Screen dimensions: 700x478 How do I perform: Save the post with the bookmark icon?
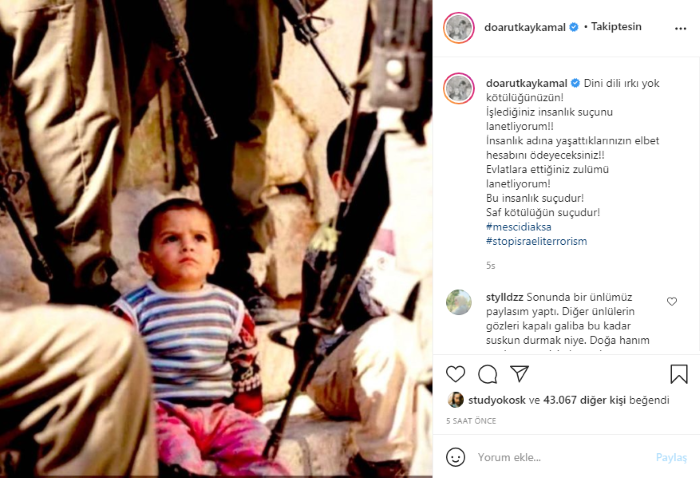tap(679, 374)
